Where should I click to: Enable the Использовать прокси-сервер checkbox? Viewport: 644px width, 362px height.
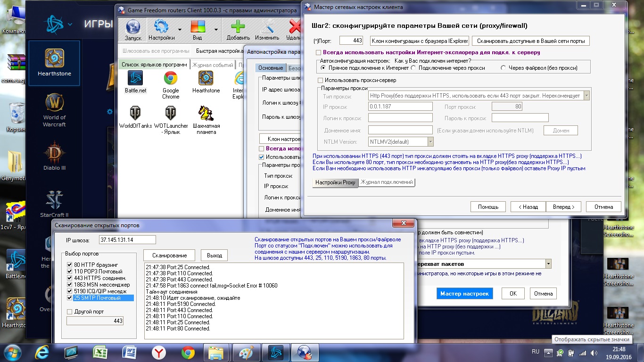321,81
